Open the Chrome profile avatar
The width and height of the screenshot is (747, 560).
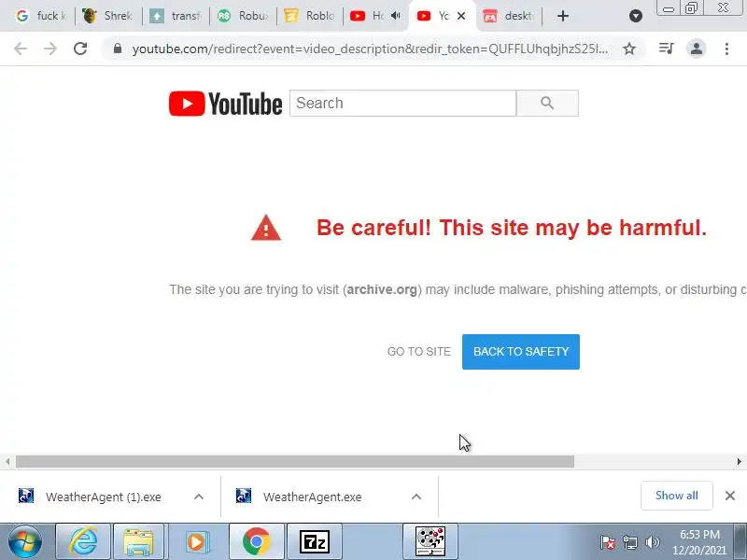tap(696, 49)
